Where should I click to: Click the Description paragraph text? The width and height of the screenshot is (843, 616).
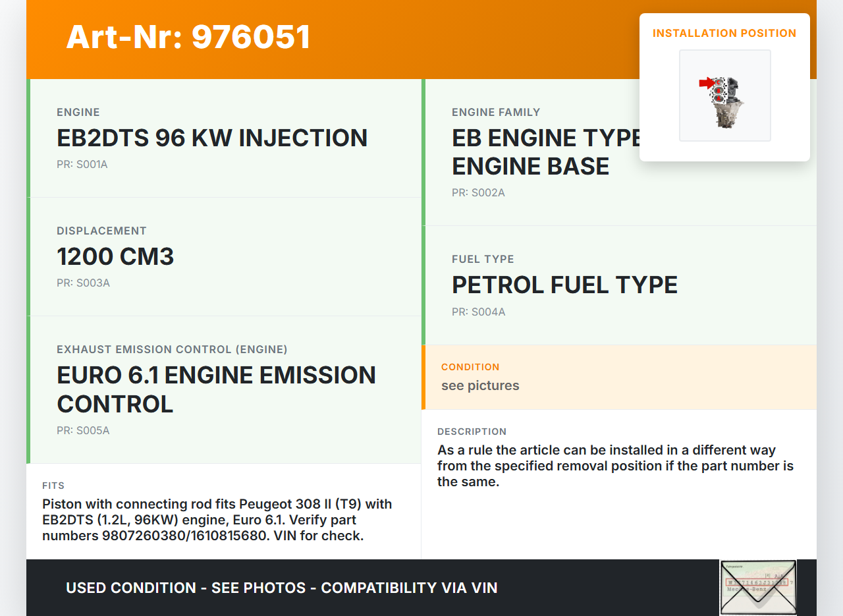point(615,466)
